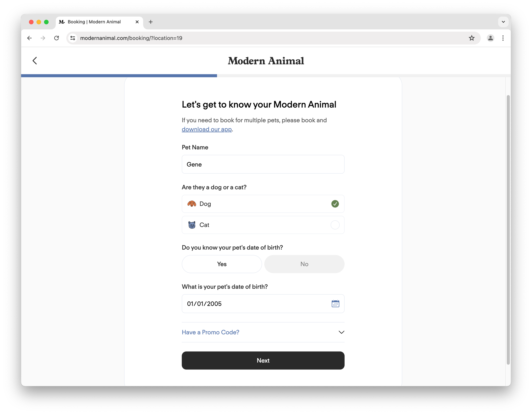Open the site information icon in address bar

point(73,38)
